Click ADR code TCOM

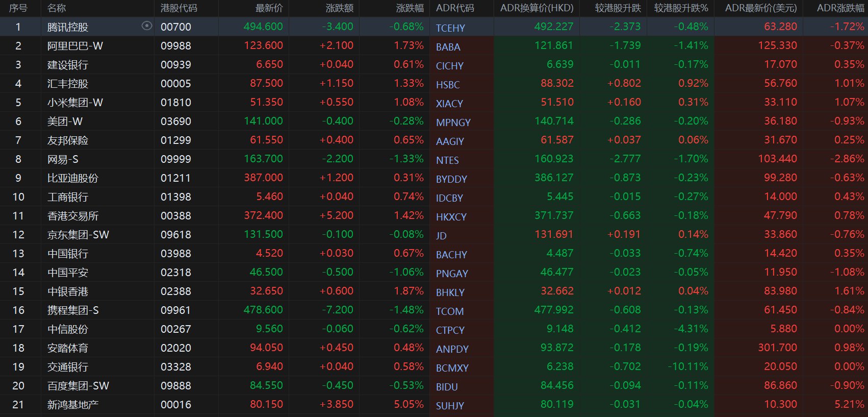tap(450, 311)
